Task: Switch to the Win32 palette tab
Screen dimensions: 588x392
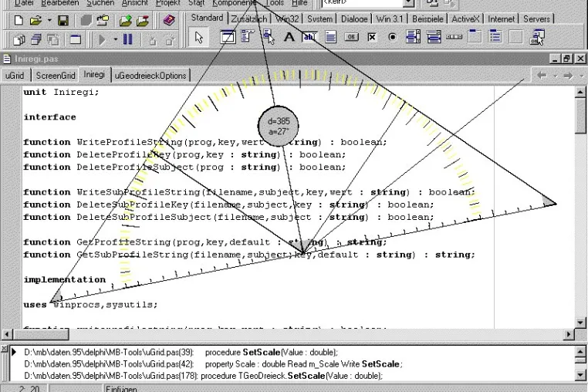Action: (287, 19)
